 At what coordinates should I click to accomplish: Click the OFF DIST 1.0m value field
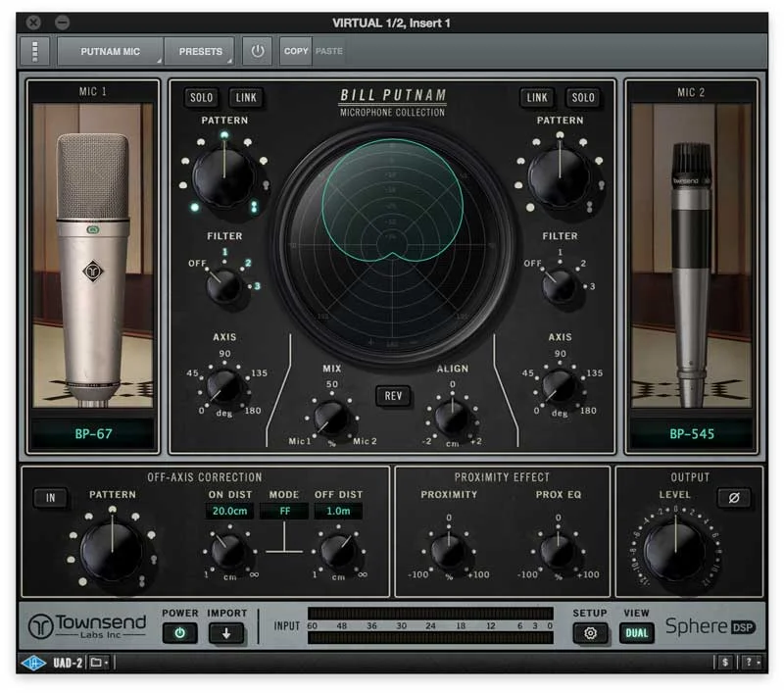coord(338,511)
